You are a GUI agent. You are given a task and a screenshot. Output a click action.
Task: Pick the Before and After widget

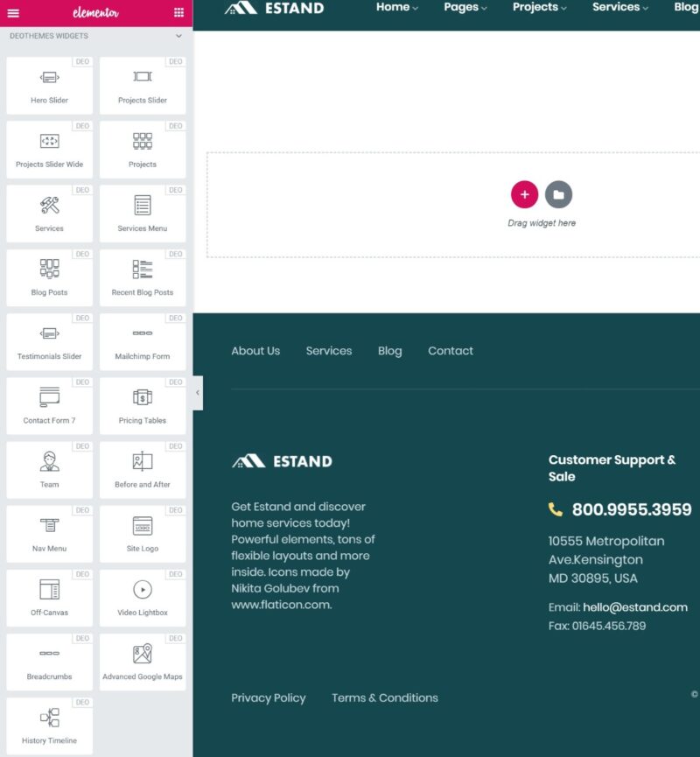(x=143, y=470)
